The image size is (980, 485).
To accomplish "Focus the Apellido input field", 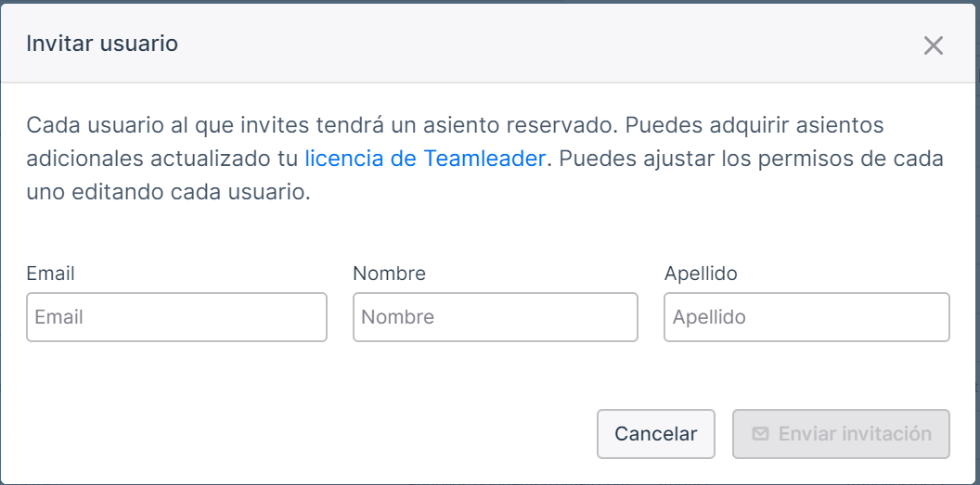I will tap(806, 317).
